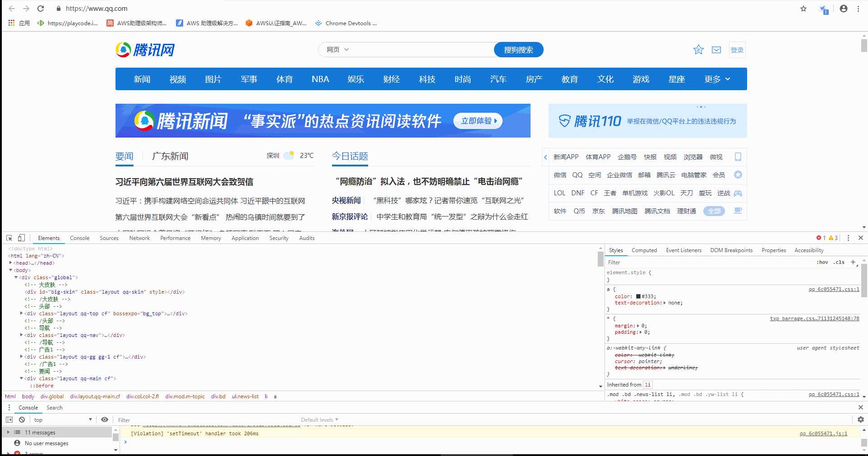
Task: Click Apps grid icon in bookmarks bar
Action: tap(12, 23)
